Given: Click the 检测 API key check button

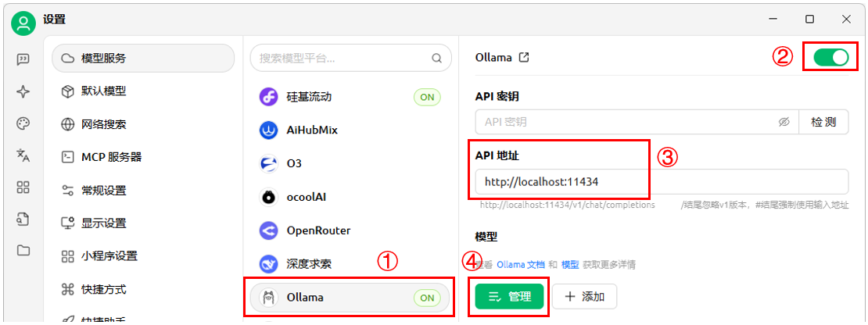Looking at the screenshot, I should (x=823, y=122).
